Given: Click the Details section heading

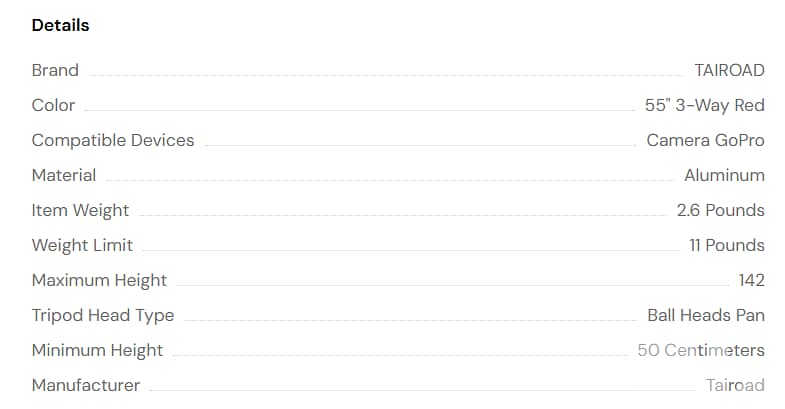Looking at the screenshot, I should tap(60, 26).
